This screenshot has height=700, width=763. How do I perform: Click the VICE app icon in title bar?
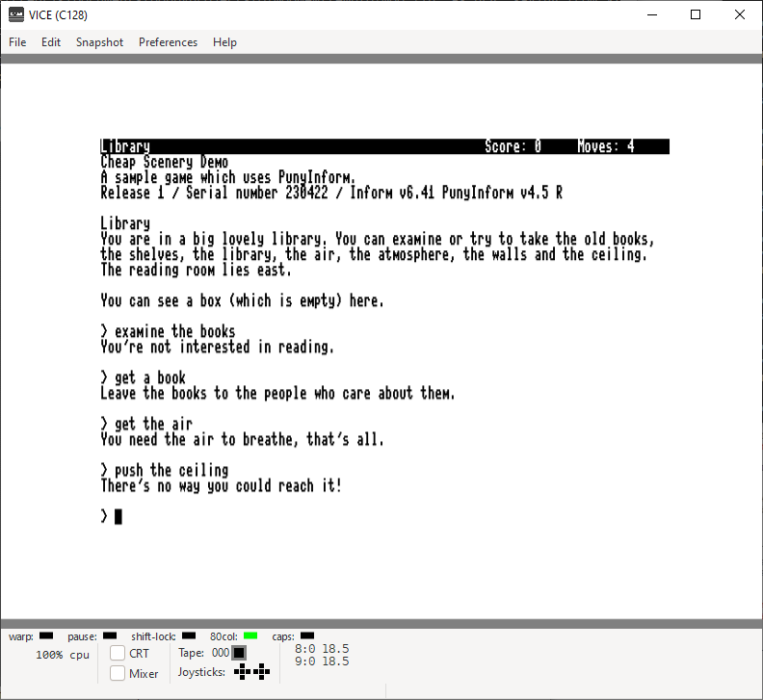(16, 15)
